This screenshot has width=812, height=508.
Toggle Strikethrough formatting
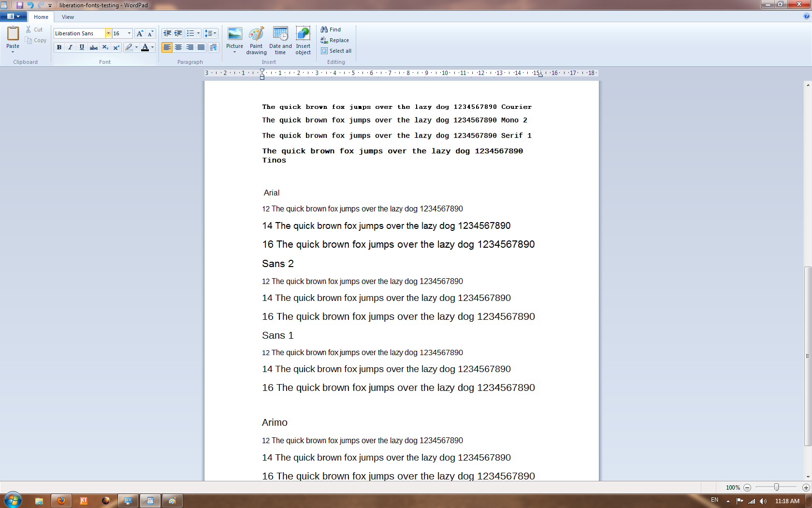click(94, 47)
